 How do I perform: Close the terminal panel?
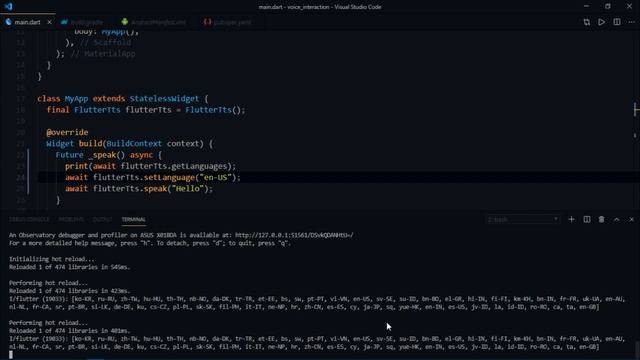pos(631,220)
